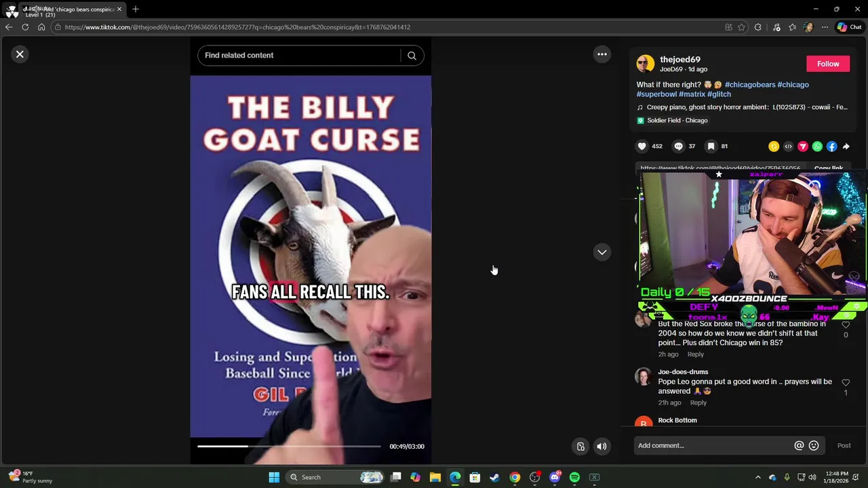This screenshot has width=868, height=488.
Task: Refresh the browser page
Action: tap(25, 27)
